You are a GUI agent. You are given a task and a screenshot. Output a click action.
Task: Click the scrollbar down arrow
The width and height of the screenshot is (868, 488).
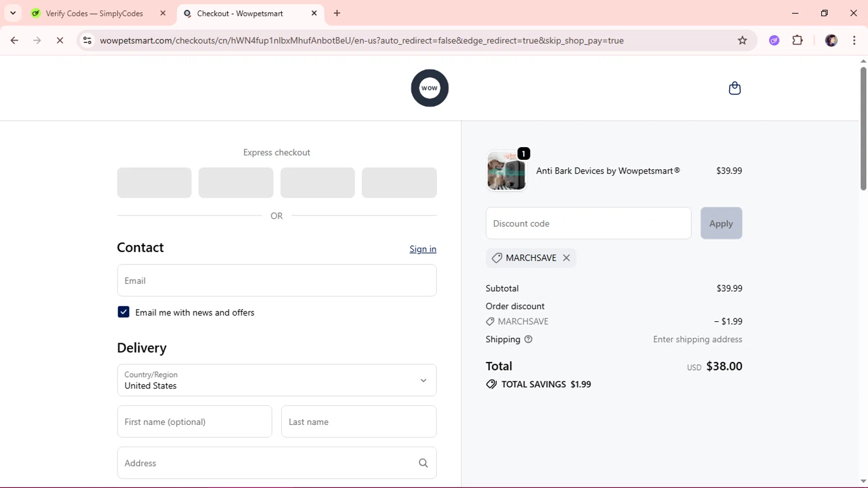[863, 481]
